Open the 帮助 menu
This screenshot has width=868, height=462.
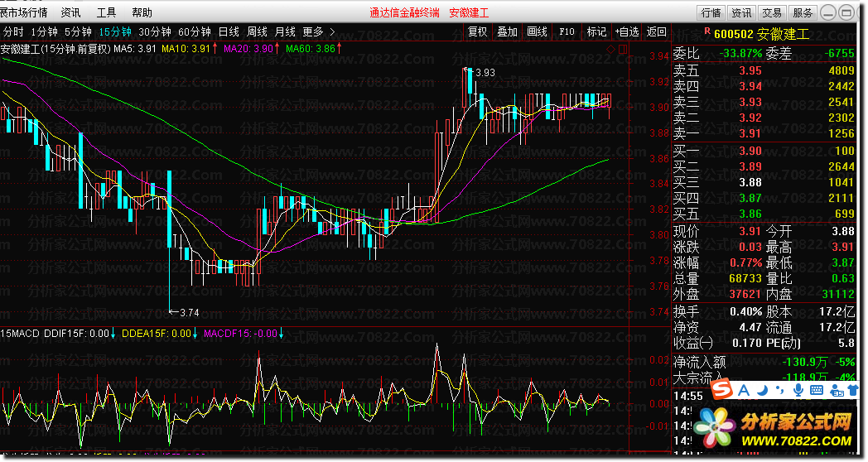[142, 12]
